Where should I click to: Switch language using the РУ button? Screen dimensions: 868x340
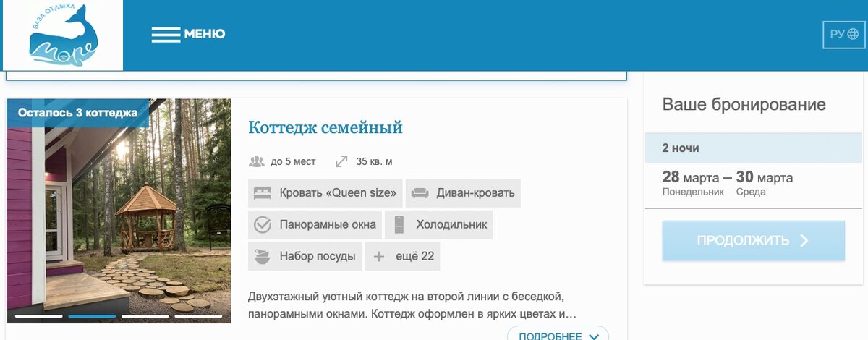tap(844, 34)
